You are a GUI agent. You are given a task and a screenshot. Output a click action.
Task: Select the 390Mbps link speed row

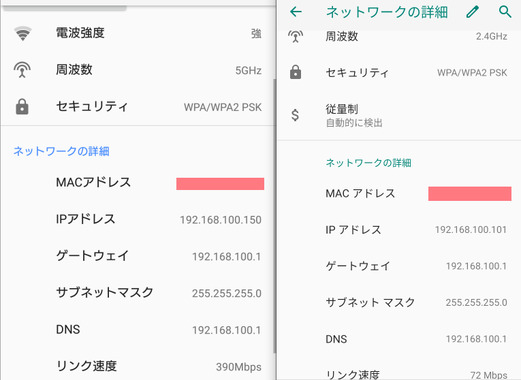137,366
